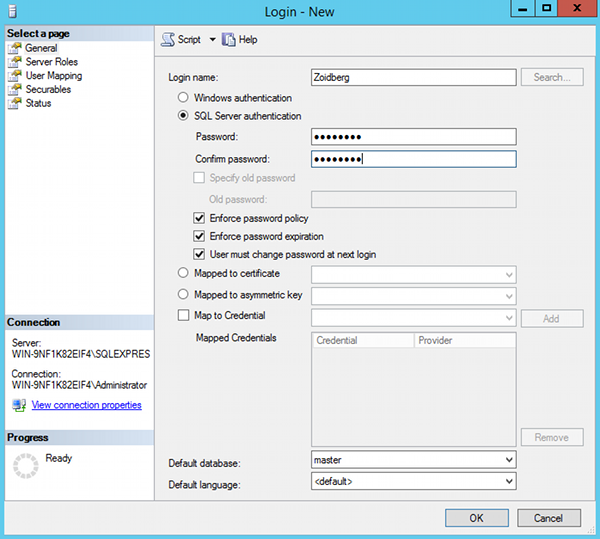Click the Help book icon

(x=228, y=39)
